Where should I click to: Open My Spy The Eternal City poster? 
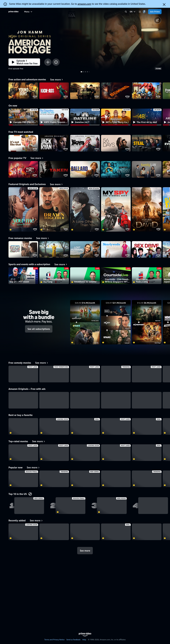116,209
